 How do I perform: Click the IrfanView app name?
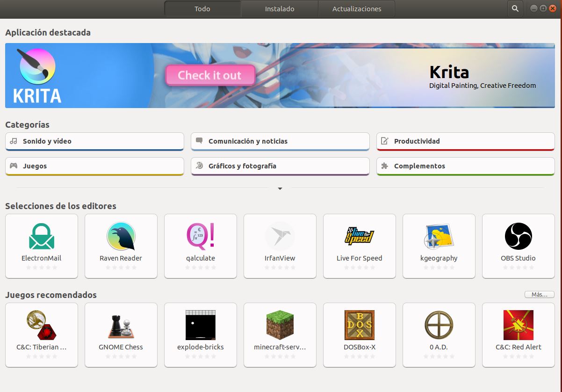(x=280, y=258)
